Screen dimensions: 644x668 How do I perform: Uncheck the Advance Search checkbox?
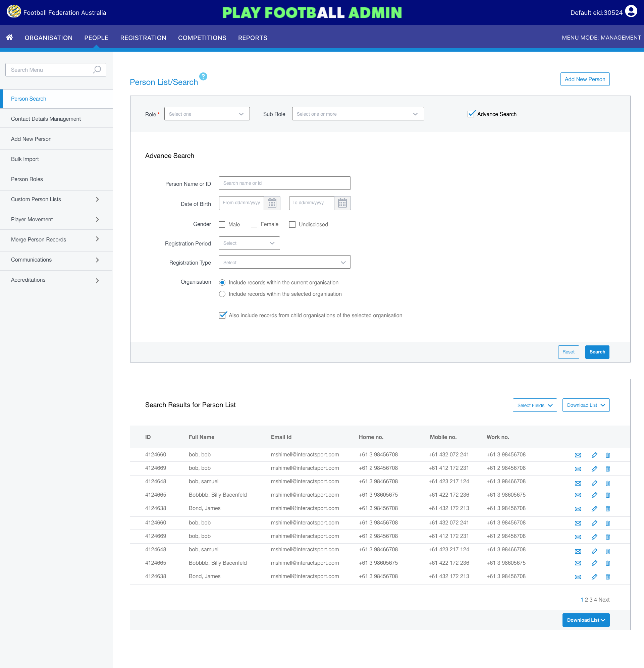click(471, 114)
